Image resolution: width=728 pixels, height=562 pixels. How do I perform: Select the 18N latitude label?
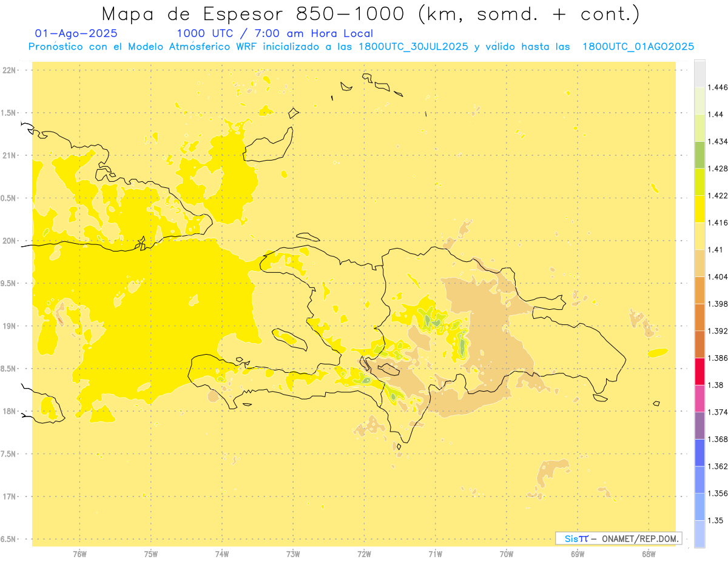point(10,412)
